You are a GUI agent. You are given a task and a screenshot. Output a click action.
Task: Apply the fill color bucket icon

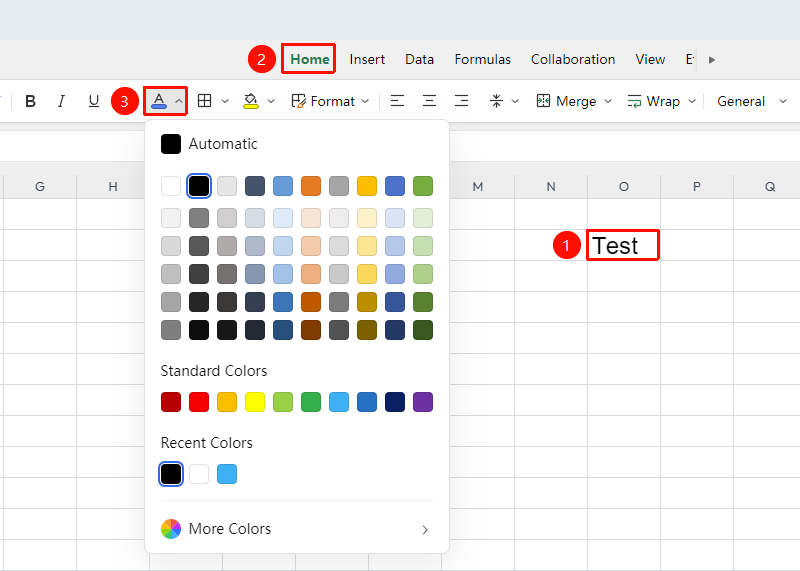(251, 101)
